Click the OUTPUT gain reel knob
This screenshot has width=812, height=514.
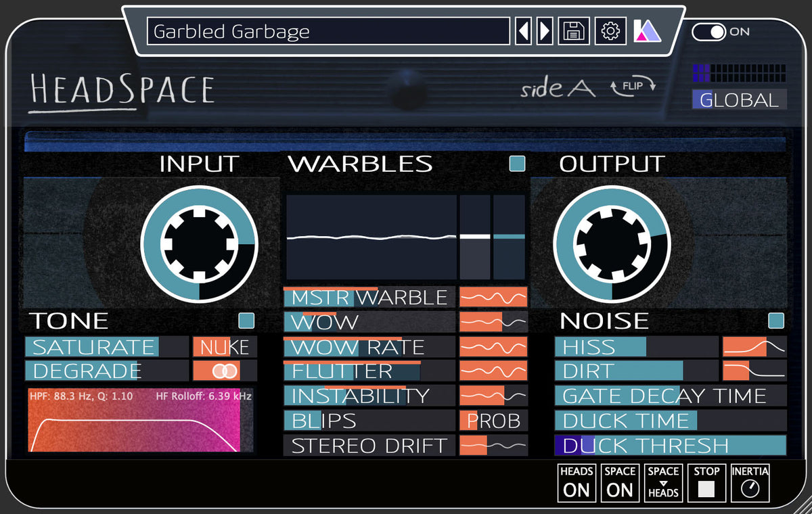[612, 243]
